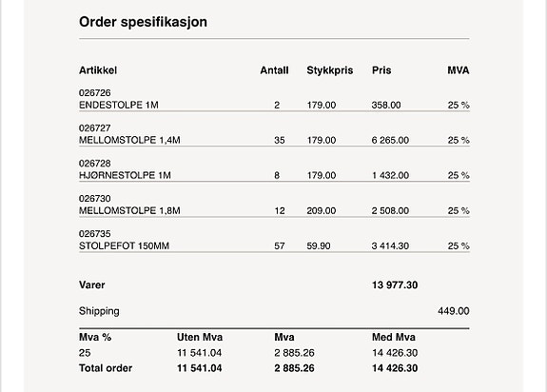Click the MVA column header

pyautogui.click(x=458, y=70)
